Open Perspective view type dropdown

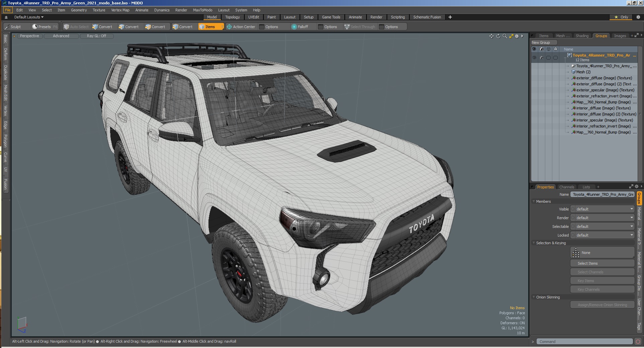click(29, 36)
